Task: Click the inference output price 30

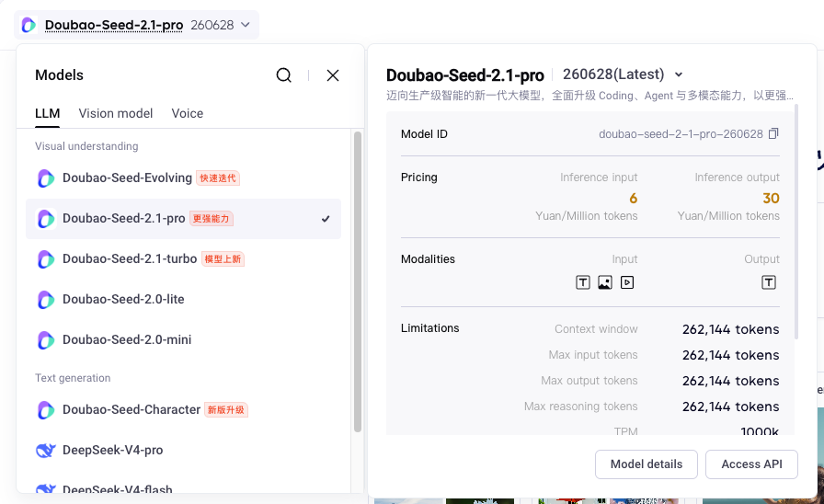Action: click(x=771, y=198)
